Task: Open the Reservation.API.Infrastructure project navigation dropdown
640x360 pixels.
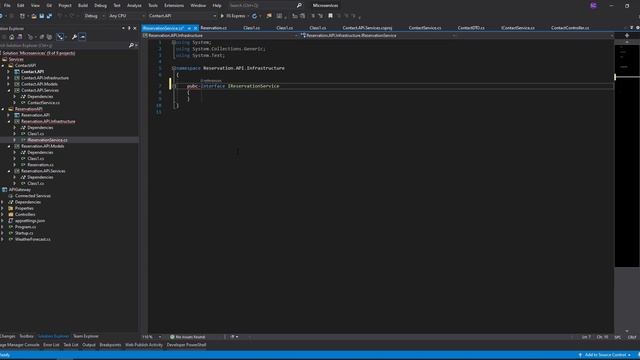Action: point(220,36)
